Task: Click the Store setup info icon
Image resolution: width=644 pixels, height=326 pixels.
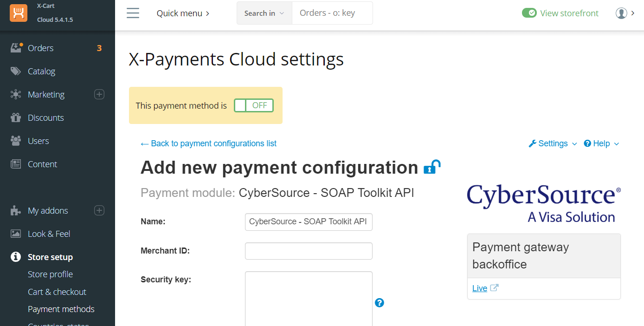Action: click(x=16, y=257)
